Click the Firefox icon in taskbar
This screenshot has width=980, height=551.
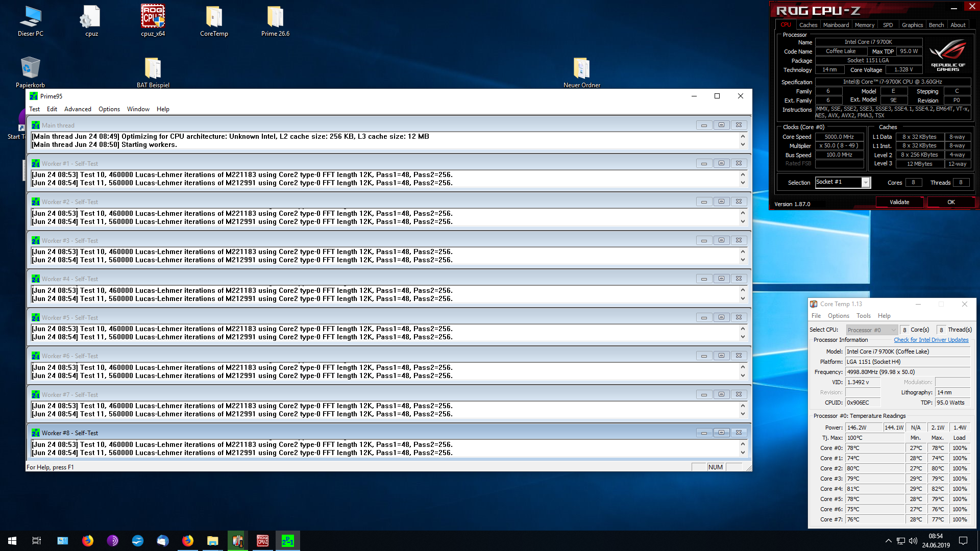(x=88, y=541)
